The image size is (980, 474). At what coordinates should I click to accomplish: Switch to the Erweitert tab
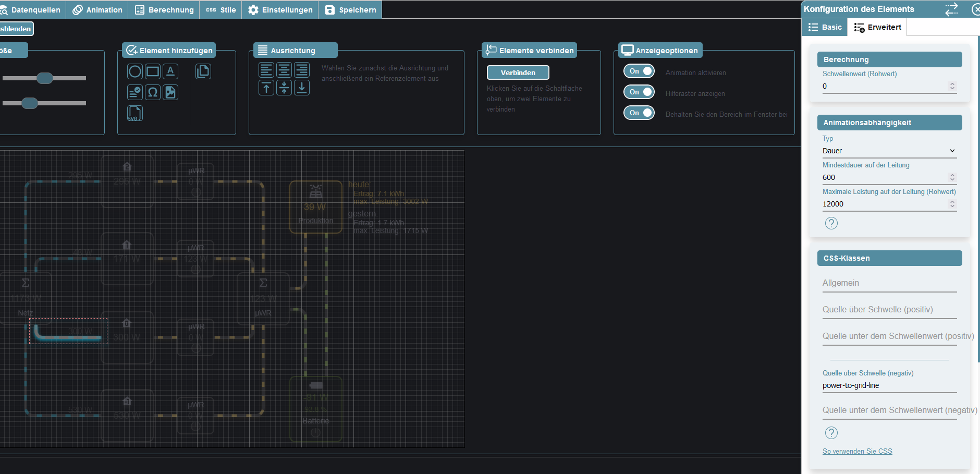[x=878, y=27]
